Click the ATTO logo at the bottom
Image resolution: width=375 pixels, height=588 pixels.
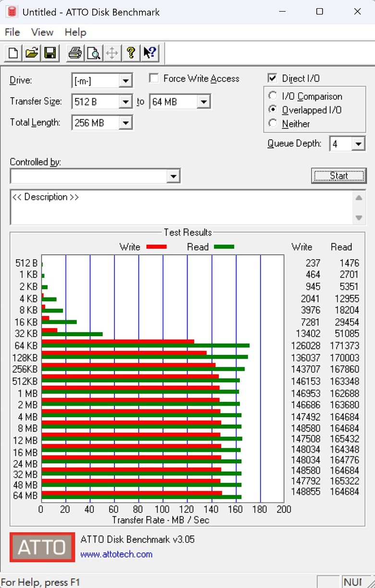click(42, 547)
